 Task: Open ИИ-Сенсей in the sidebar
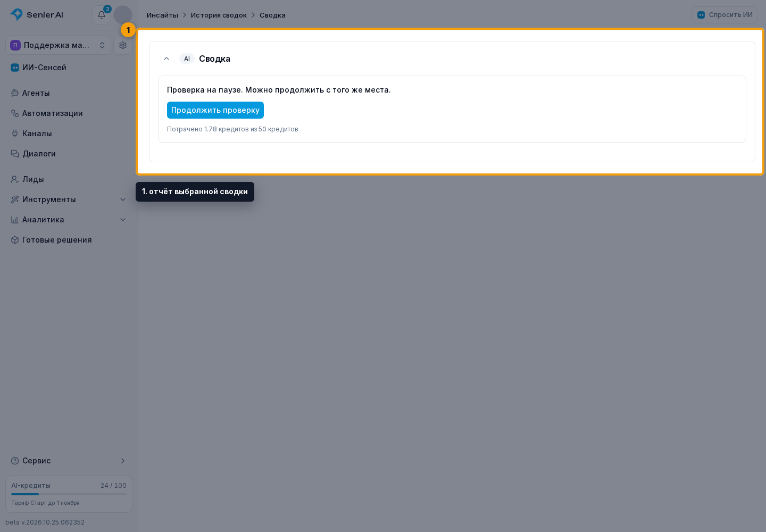coord(69,68)
